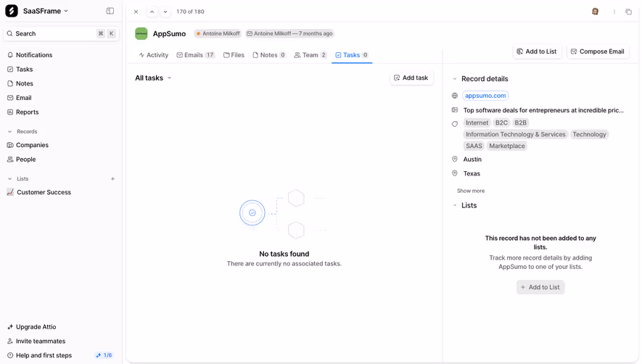Image resolution: width=642 pixels, height=364 pixels.
Task: Collapse the Lists sidebar section
Action: (x=10, y=179)
